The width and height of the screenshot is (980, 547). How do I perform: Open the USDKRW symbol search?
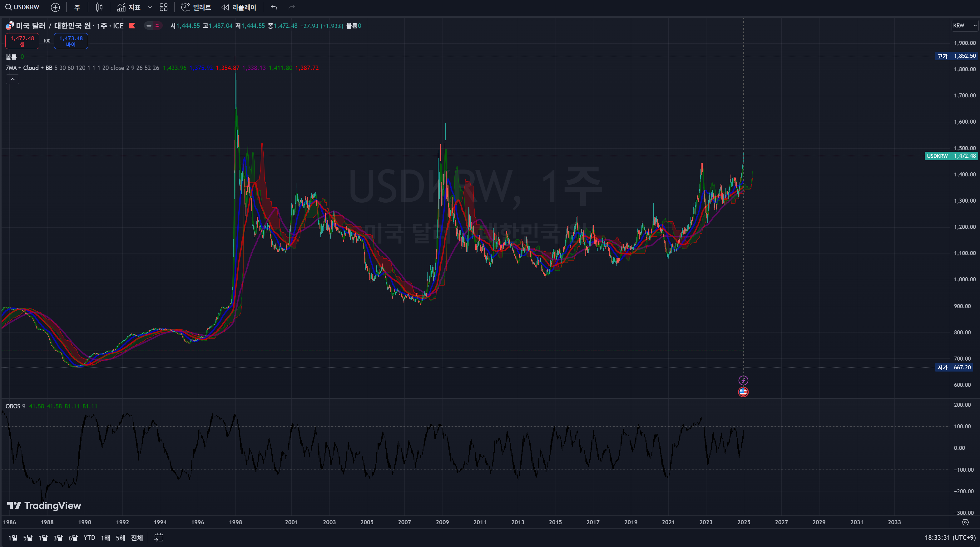point(22,7)
